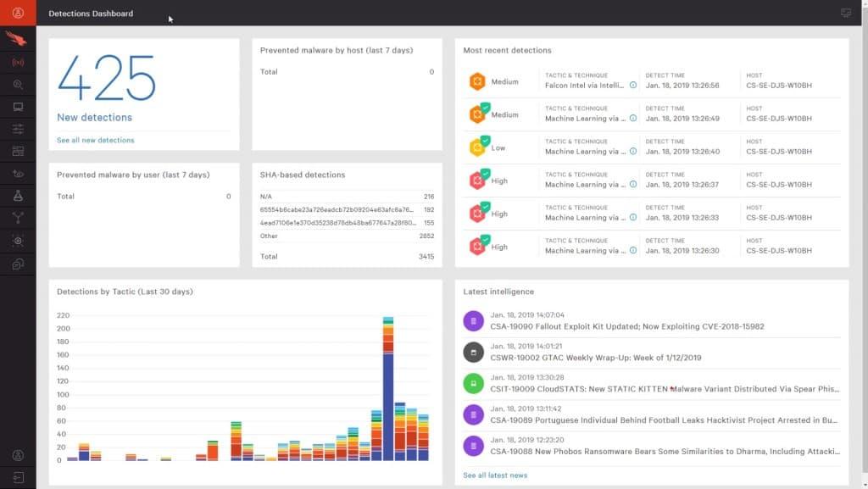Click the CrowdStrike falcon logo in sidebar
This screenshot has height=489, width=868.
pos(18,38)
